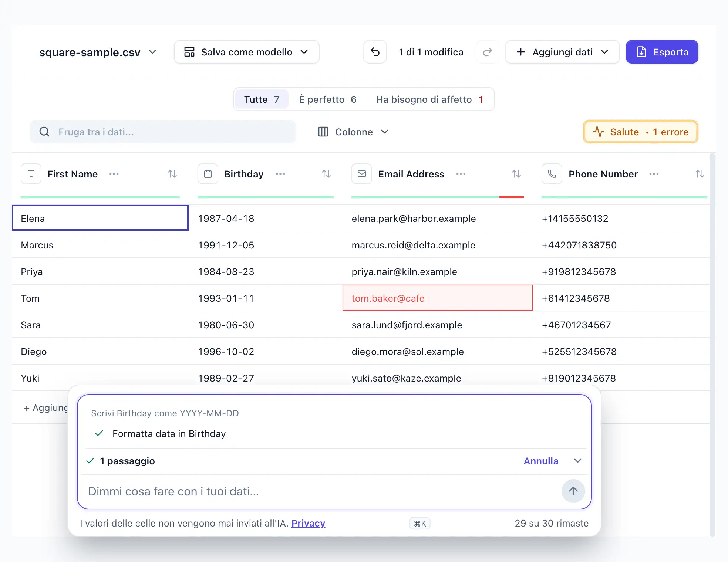The height and width of the screenshot is (562, 728).
Task: Click the Esporta button
Action: 662,52
